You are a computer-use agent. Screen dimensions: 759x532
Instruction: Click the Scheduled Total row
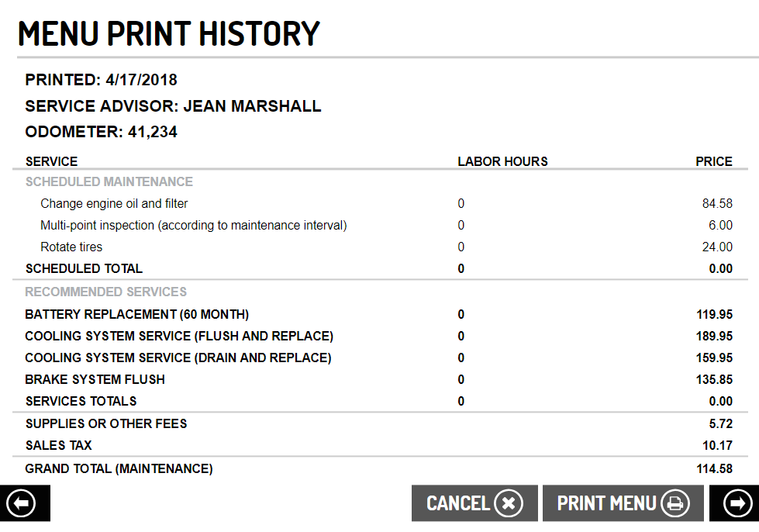tap(84, 269)
